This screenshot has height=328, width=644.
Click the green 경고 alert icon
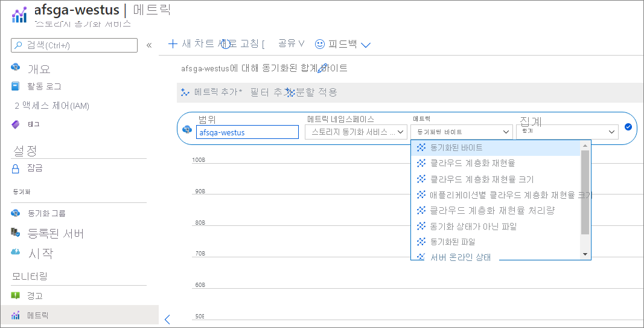pos(15,295)
